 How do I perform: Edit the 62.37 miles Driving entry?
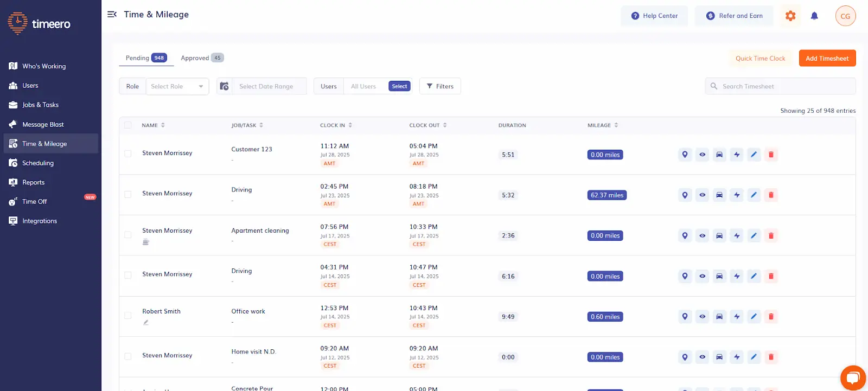point(754,195)
